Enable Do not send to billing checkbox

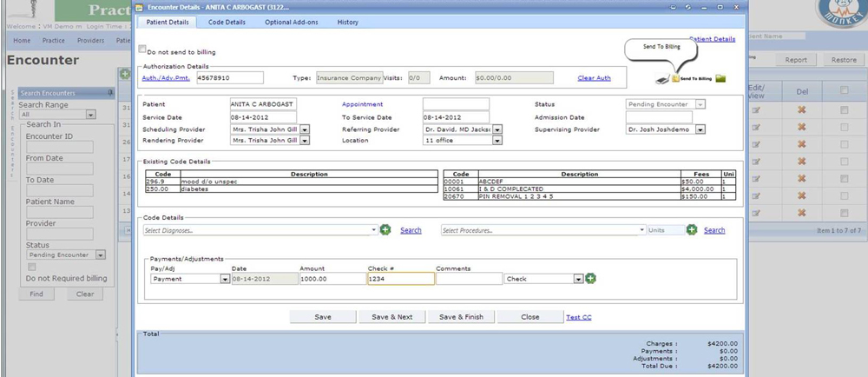(x=142, y=49)
